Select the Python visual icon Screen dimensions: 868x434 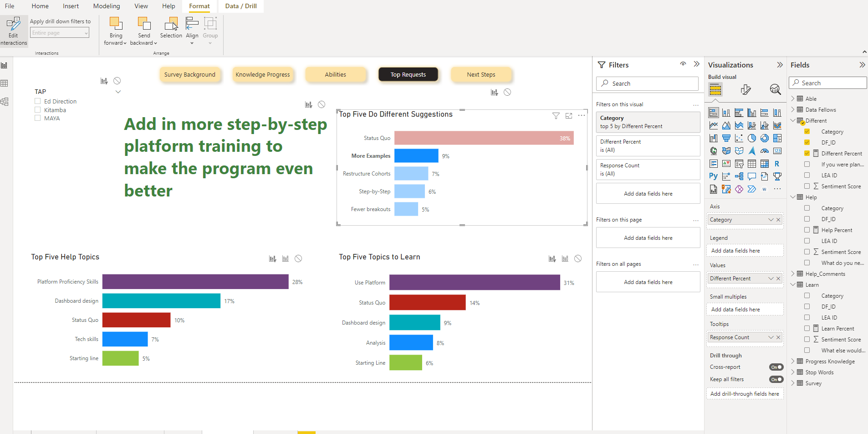click(714, 176)
